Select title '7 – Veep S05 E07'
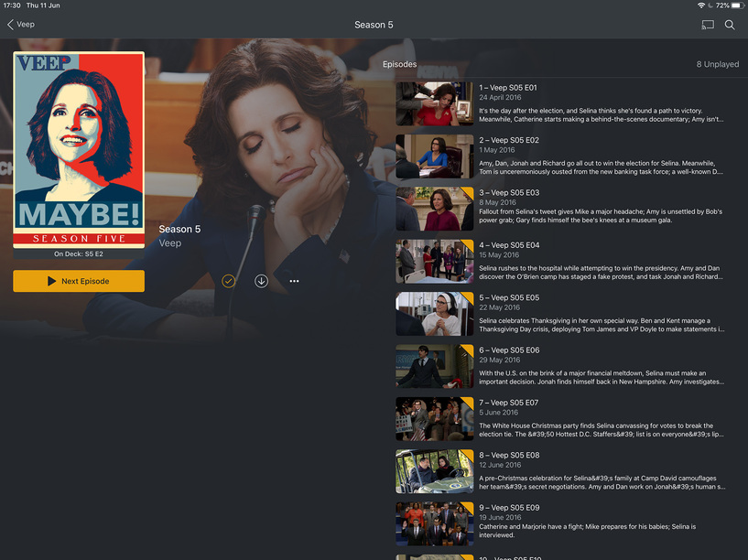748x560 pixels. [508, 403]
